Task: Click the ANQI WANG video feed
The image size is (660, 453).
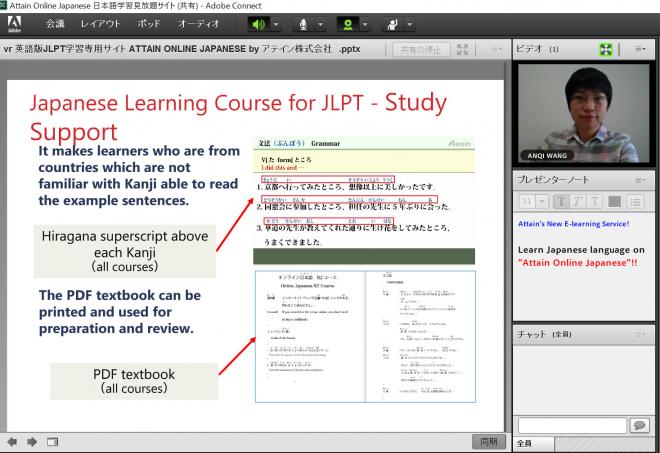Action: point(584,113)
